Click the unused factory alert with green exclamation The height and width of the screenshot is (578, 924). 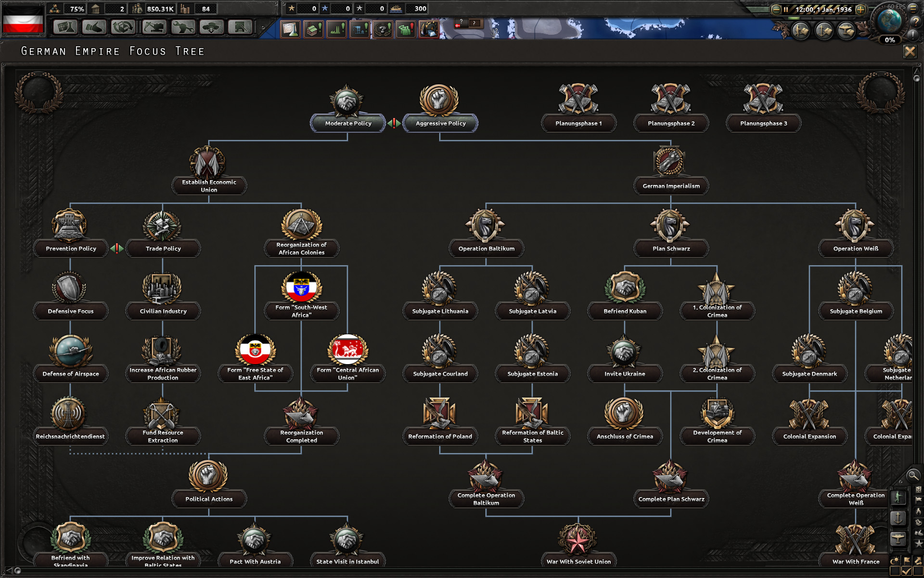[313, 29]
